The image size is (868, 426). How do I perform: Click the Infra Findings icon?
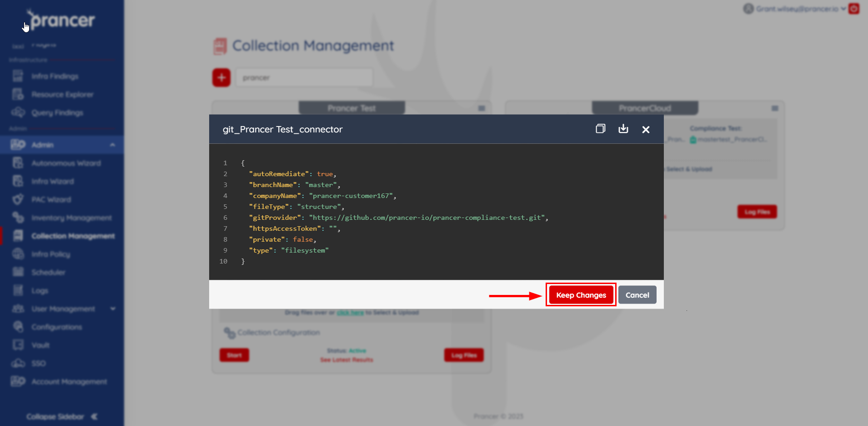point(18,76)
